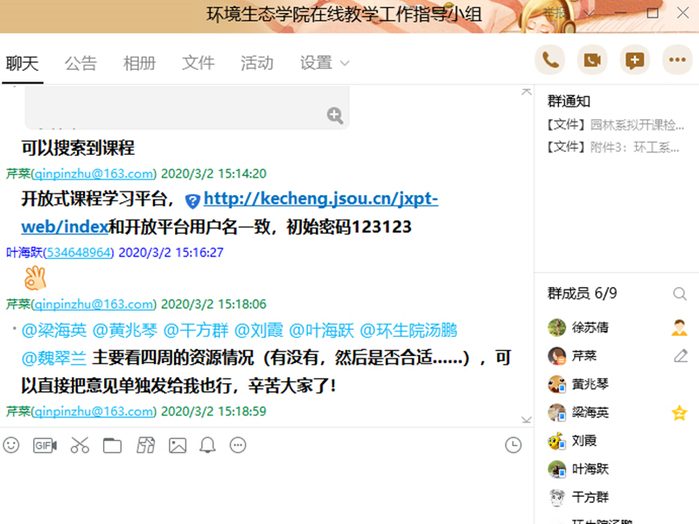
Task: Select the scissors screenshot tool
Action: coord(79,445)
